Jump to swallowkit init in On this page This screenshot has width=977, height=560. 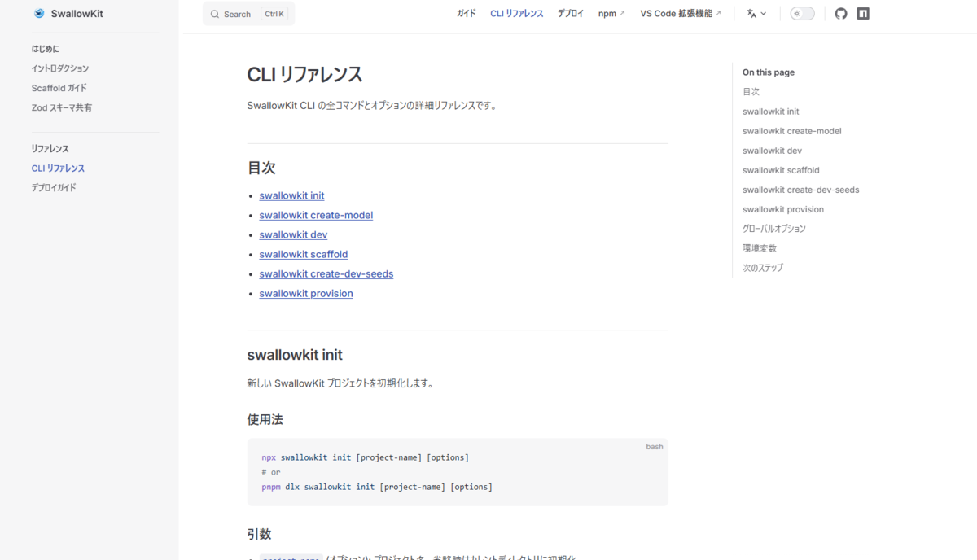[x=771, y=112]
